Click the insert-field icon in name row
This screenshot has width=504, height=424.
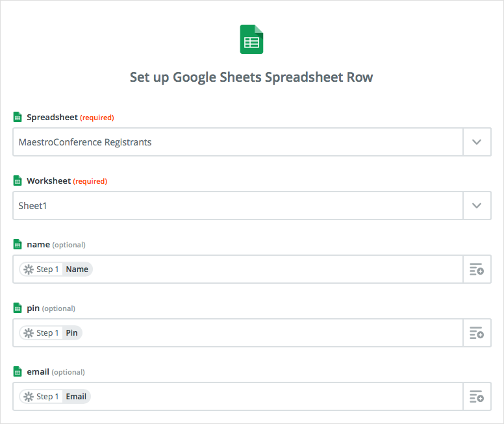[477, 269]
